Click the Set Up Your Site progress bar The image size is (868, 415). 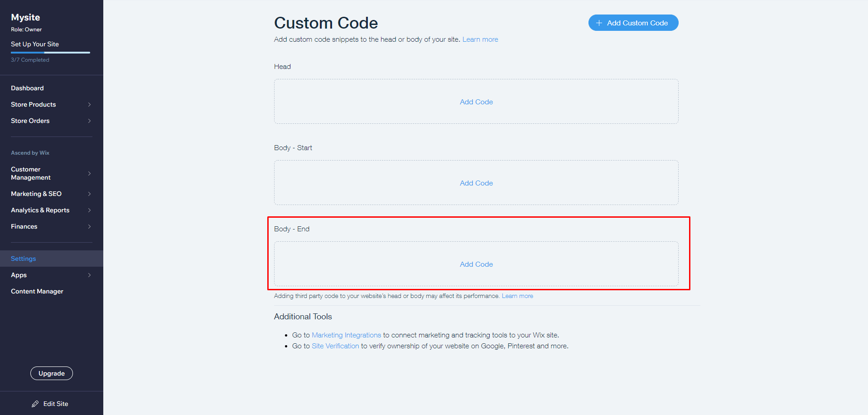(x=50, y=52)
